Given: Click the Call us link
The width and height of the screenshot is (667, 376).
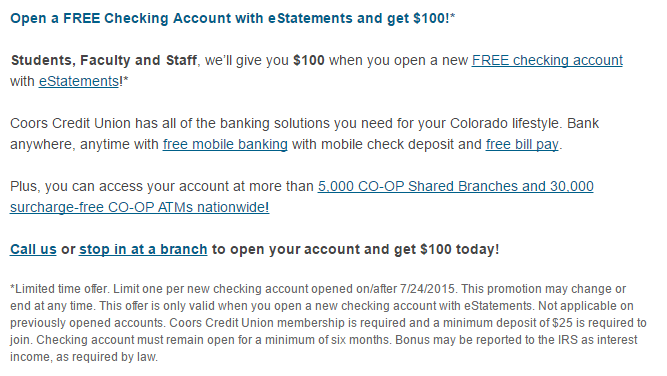Looking at the screenshot, I should coord(33,249).
